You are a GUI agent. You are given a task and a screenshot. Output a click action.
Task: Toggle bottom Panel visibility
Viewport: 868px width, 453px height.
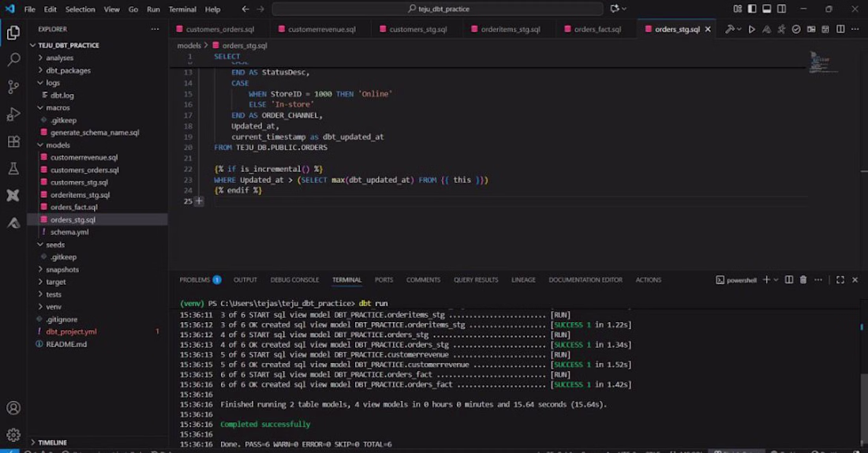767,9
